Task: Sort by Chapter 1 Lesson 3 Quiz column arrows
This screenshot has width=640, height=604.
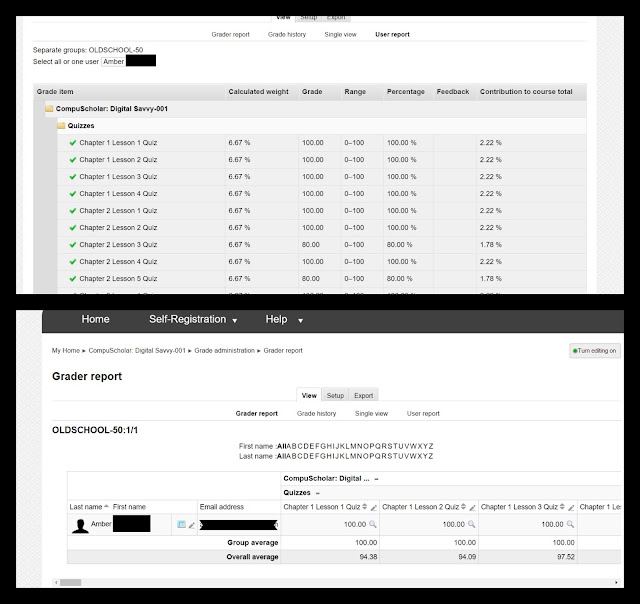Action: click(x=562, y=507)
